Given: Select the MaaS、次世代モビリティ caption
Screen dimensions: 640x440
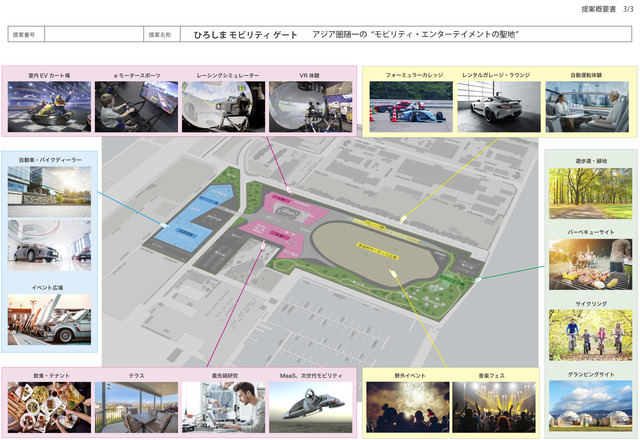Looking at the screenshot, I should [311, 376].
